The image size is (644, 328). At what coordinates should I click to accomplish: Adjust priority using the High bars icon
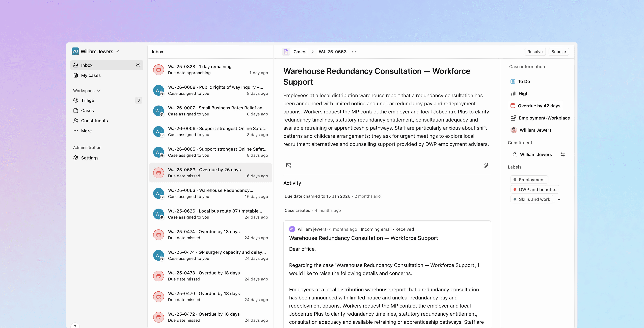point(513,93)
